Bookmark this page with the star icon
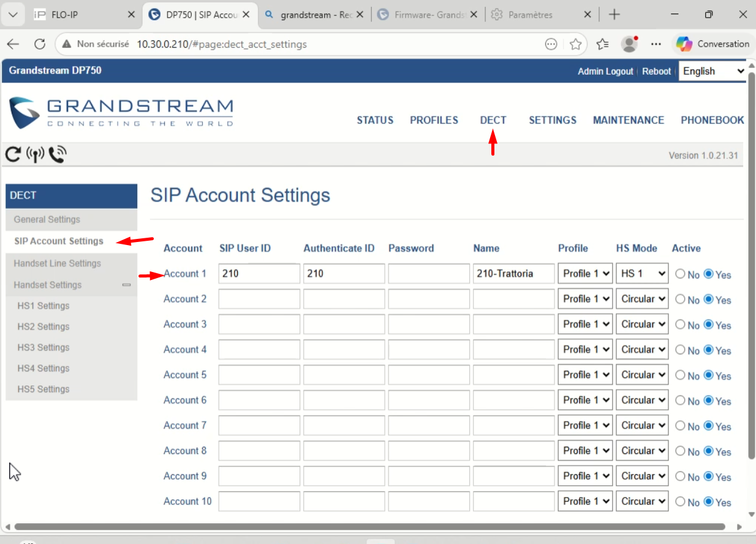The image size is (756, 544). [x=575, y=44]
